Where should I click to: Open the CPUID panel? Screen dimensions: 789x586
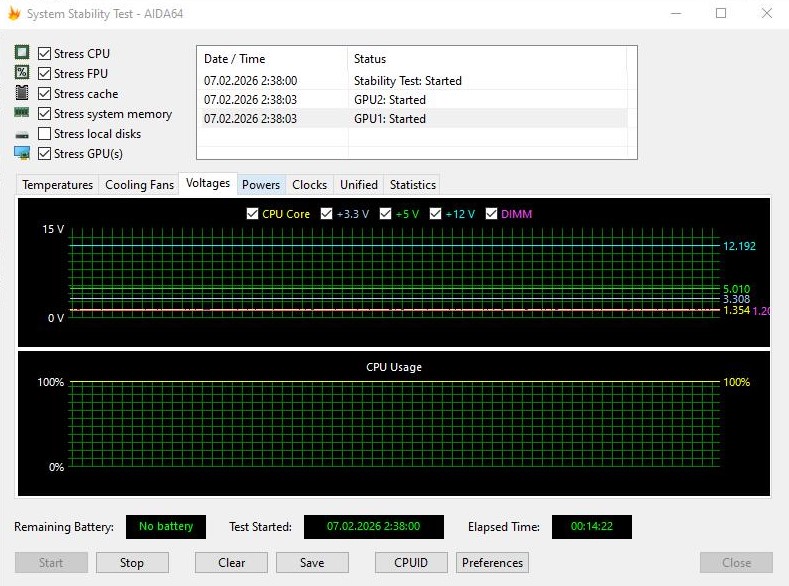tap(411, 562)
